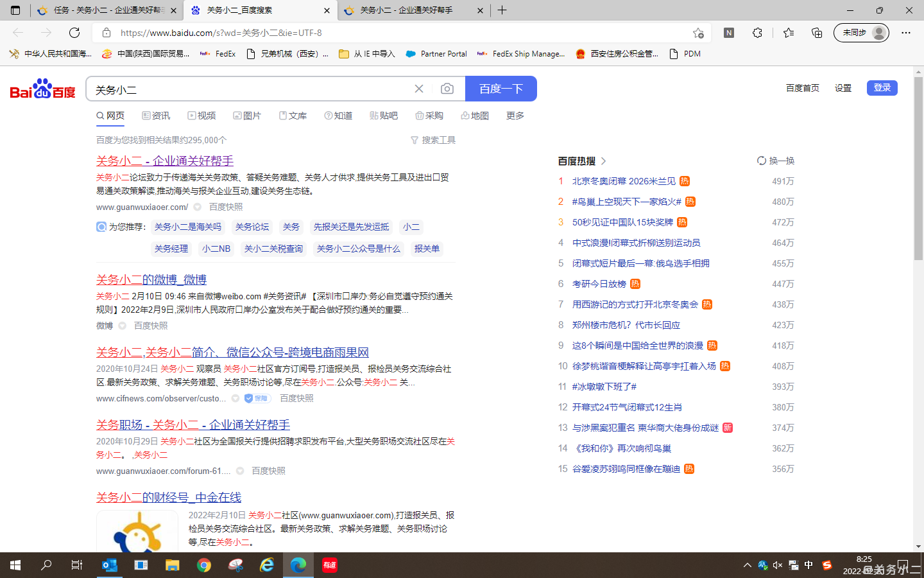Screen dimensions: 924x578
Task: Click the profile 未同步 button
Action: tap(861, 33)
